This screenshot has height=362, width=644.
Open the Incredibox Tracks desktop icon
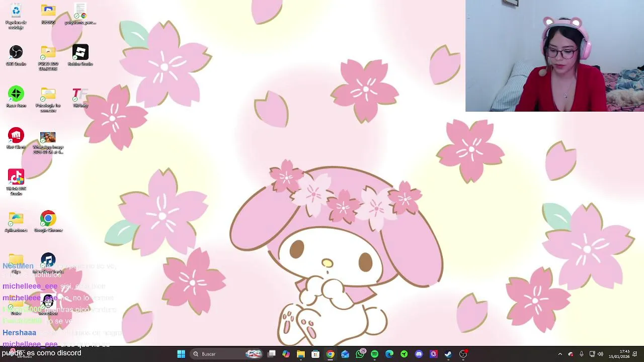(48, 263)
